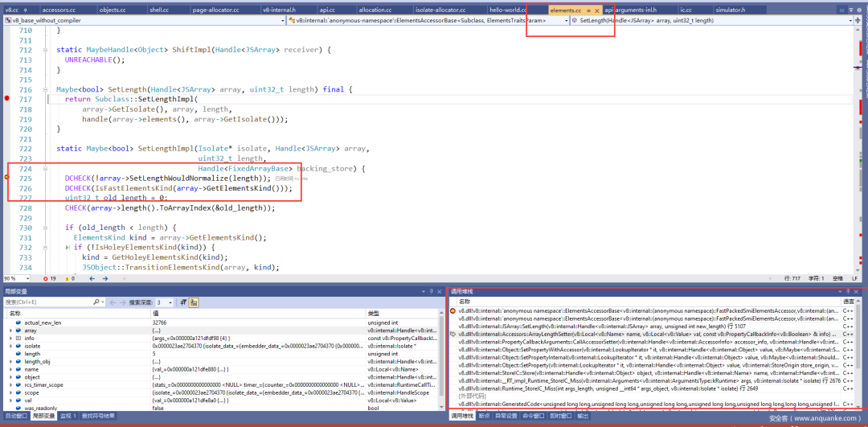
Task: Click the value 32766 cell
Action: (x=257, y=322)
